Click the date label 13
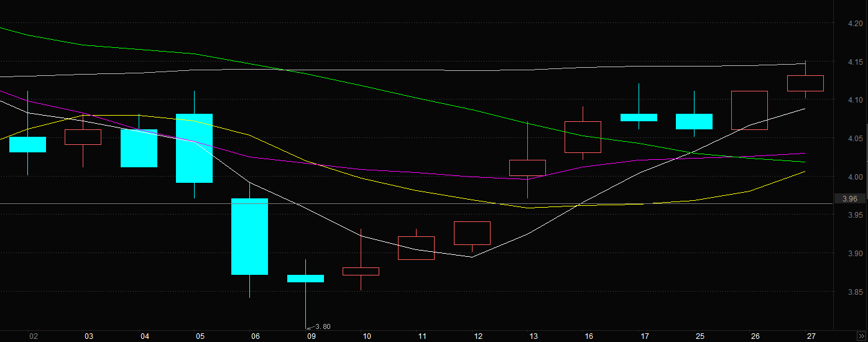The image size is (868, 342). (533, 336)
